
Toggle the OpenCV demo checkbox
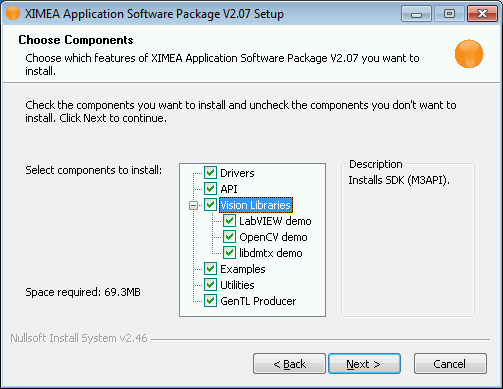(x=229, y=237)
